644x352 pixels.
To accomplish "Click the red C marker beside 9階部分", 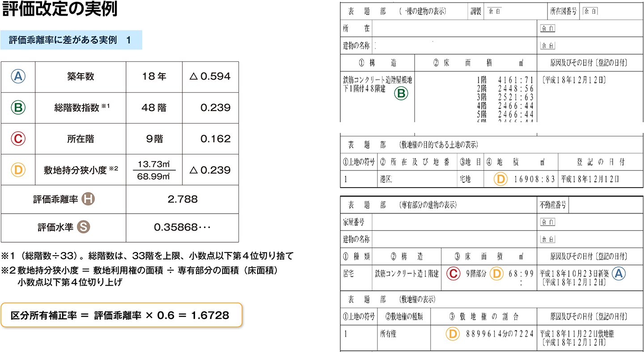I will (453, 273).
